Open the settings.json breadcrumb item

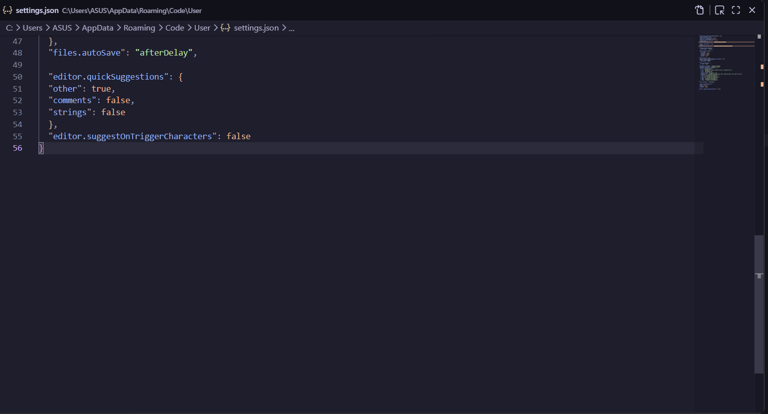tap(256, 28)
